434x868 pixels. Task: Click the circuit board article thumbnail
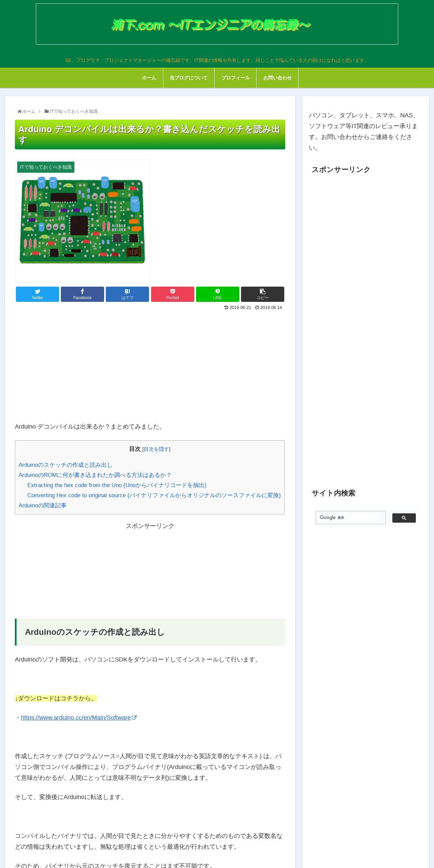[82, 221]
